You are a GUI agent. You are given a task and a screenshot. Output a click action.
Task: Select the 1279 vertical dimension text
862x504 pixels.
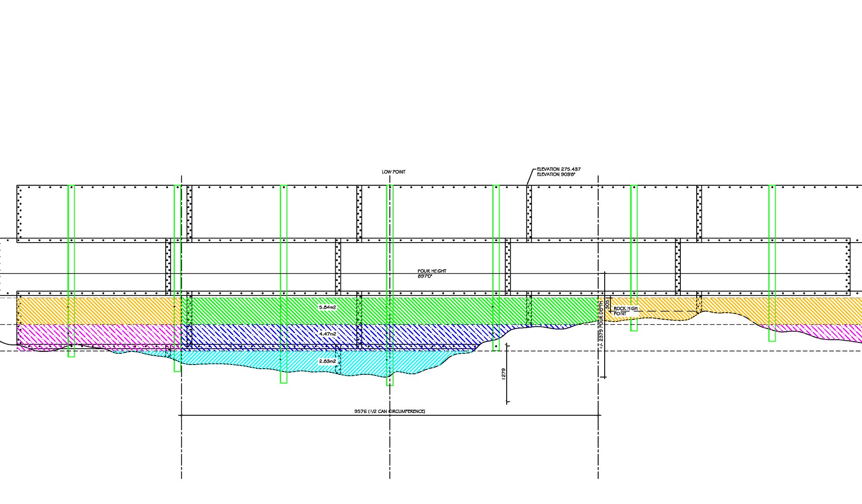click(x=503, y=374)
